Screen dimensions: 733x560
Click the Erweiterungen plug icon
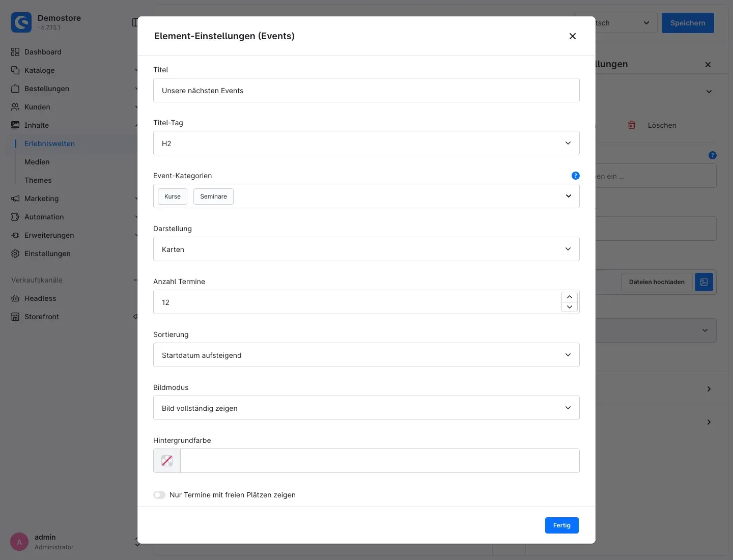click(15, 235)
